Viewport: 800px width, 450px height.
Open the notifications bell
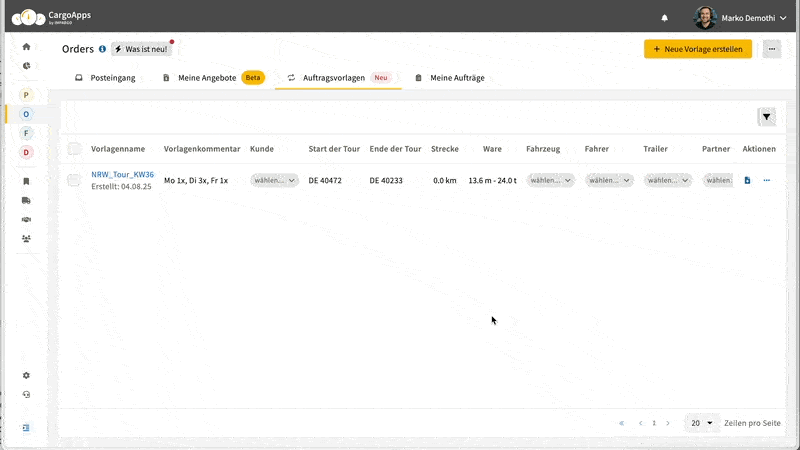(x=664, y=18)
